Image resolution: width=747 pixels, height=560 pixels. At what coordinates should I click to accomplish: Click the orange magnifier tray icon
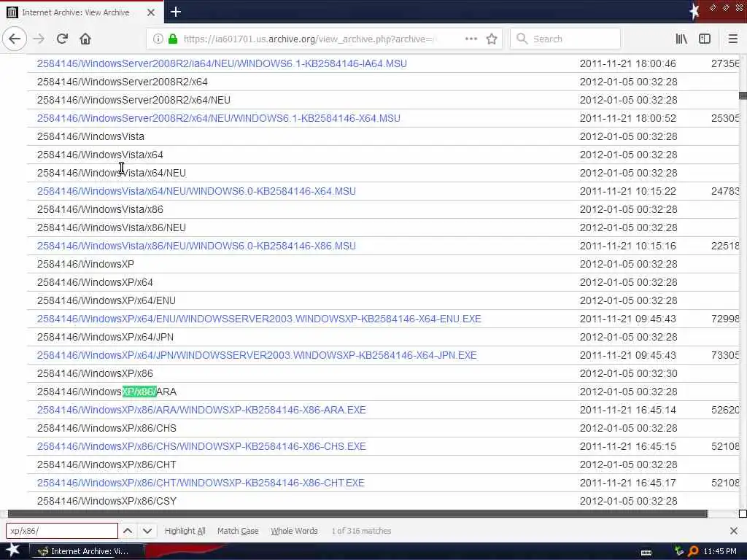click(693, 551)
